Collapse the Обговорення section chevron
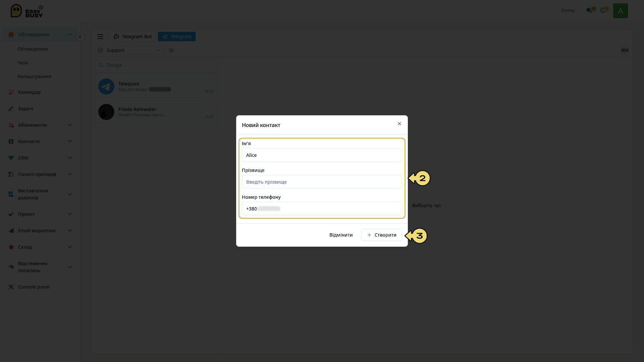Viewport: 644px width, 362px height. point(70,35)
